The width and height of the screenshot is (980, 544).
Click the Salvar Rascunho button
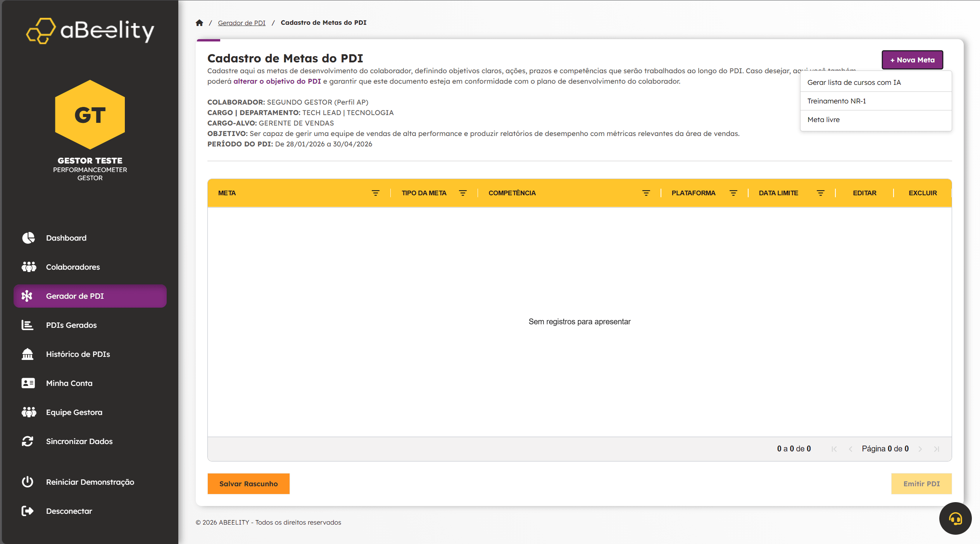(248, 484)
